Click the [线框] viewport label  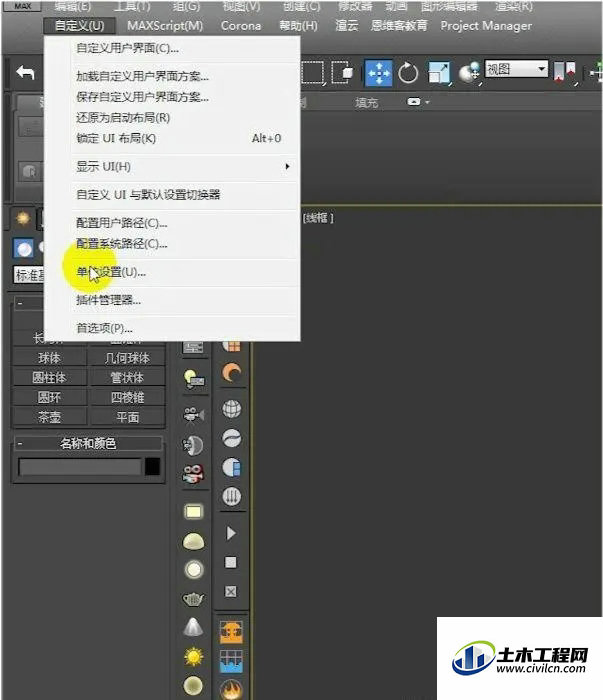pos(318,218)
